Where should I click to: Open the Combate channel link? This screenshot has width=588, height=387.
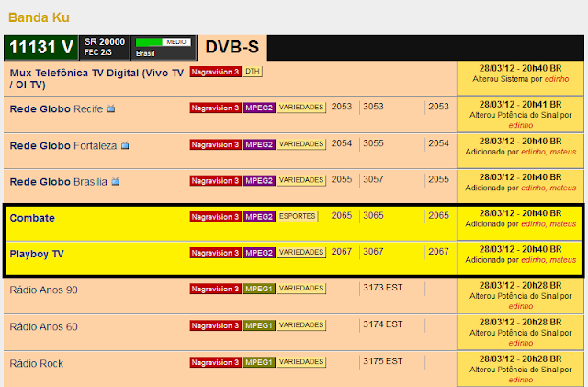[x=32, y=218]
